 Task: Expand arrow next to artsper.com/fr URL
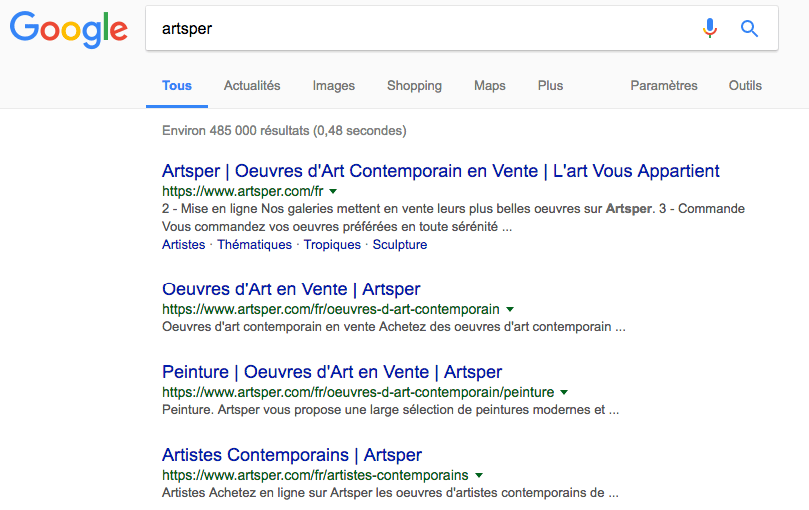[333, 192]
